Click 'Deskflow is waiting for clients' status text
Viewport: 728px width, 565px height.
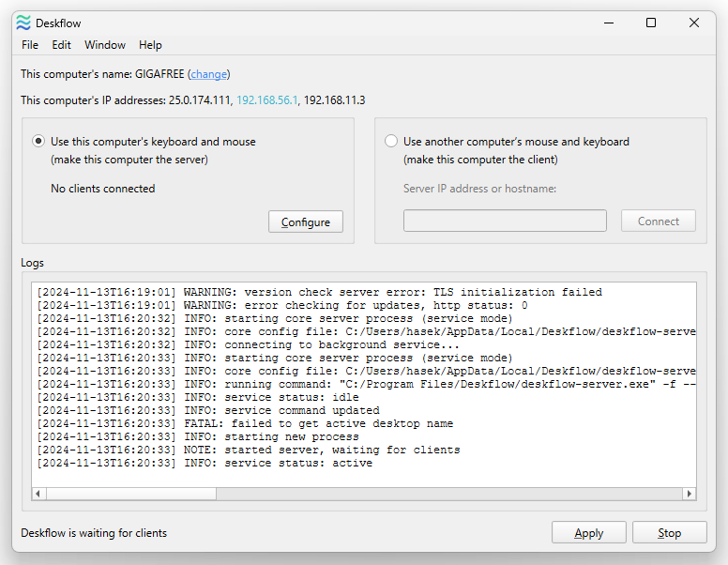94,533
